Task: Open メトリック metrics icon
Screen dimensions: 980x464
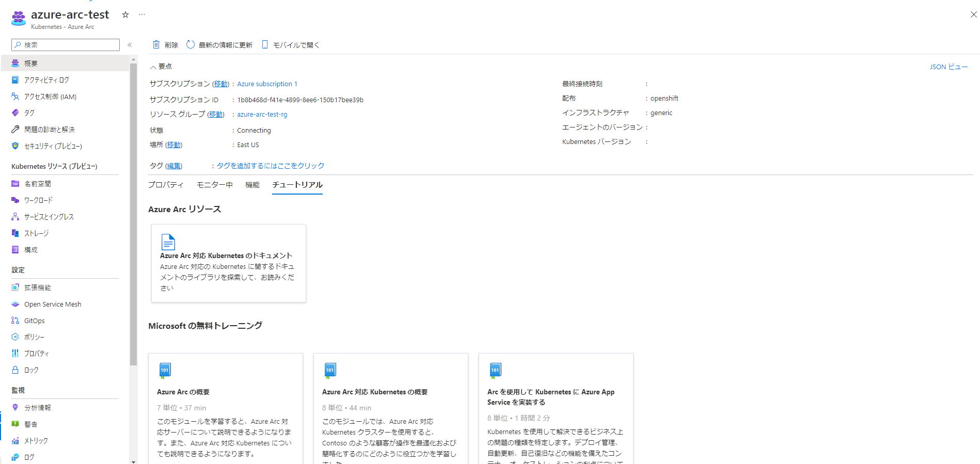Action: pyautogui.click(x=15, y=441)
